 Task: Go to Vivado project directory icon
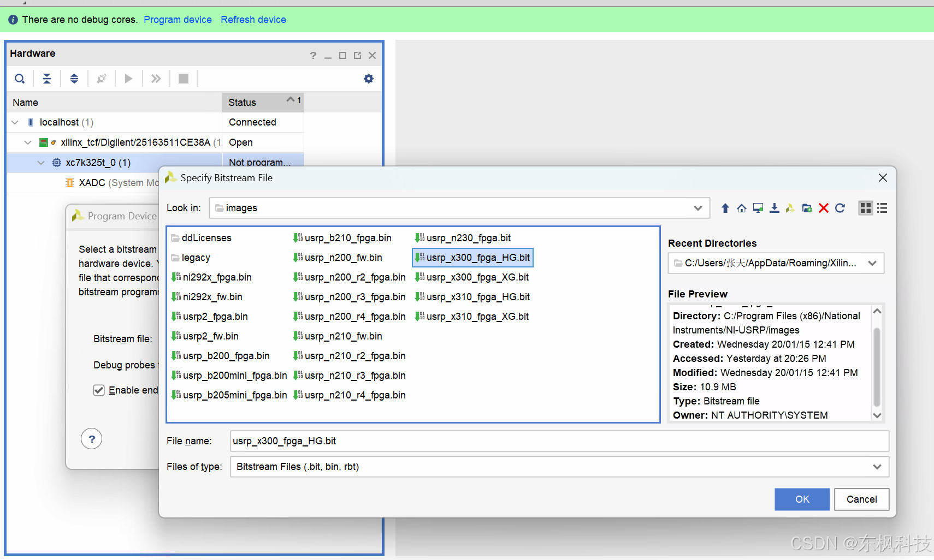790,208
